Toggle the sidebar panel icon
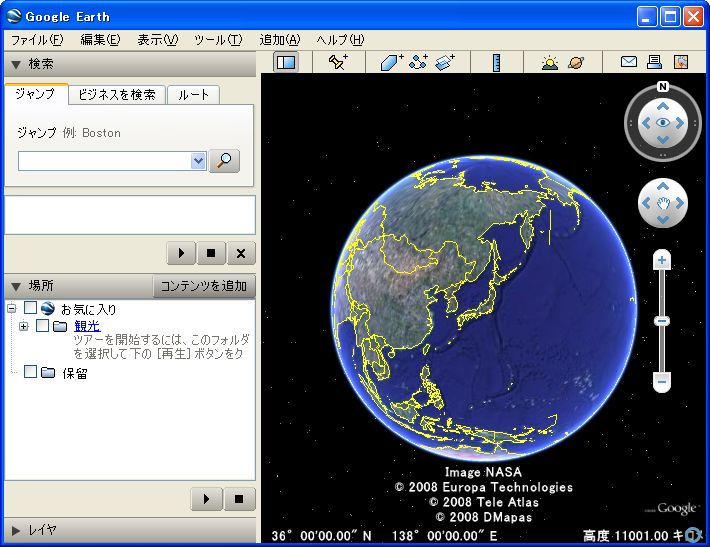The image size is (710, 547). (286, 62)
